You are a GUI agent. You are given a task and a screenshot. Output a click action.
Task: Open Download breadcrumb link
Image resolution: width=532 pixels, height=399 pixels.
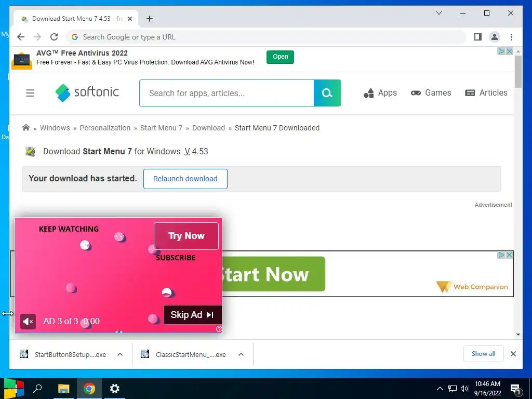[x=209, y=128]
